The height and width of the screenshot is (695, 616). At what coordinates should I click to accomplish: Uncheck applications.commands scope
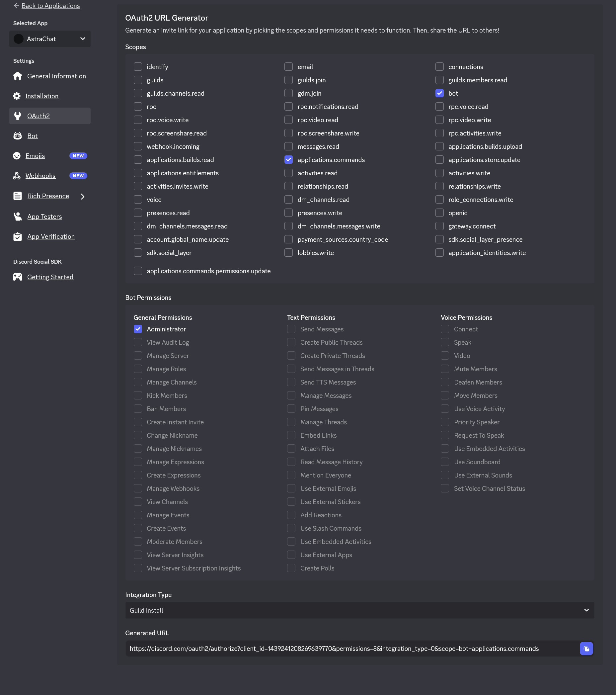tap(288, 160)
